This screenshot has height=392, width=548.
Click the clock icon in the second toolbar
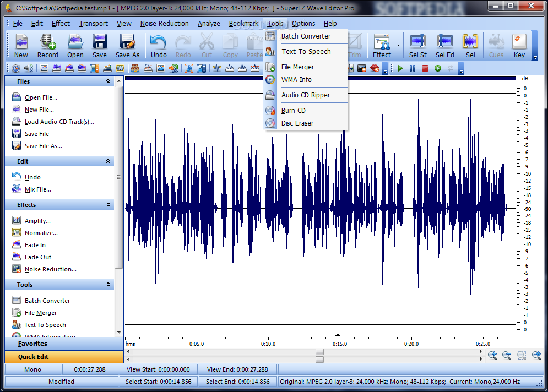tap(16, 68)
